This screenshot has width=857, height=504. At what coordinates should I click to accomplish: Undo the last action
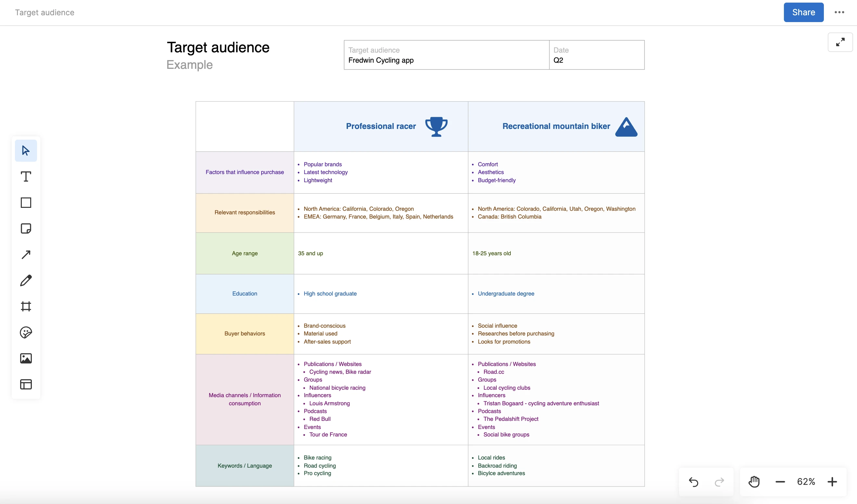tap(694, 482)
